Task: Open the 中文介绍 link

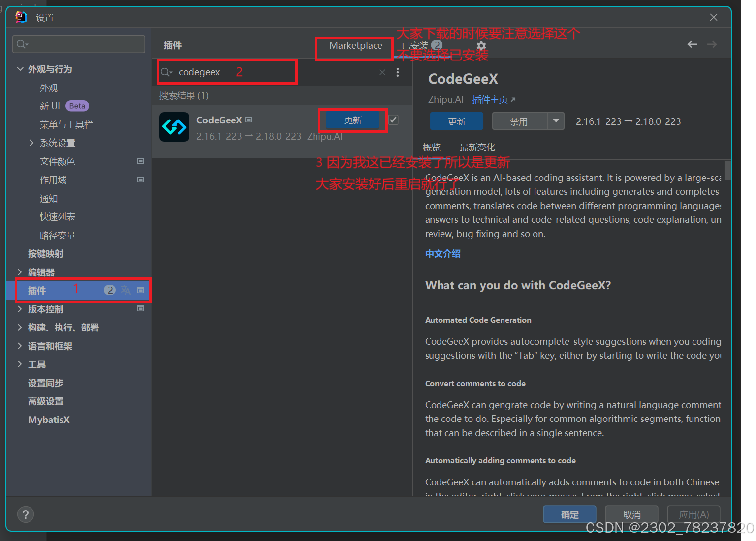Action: pyautogui.click(x=442, y=254)
